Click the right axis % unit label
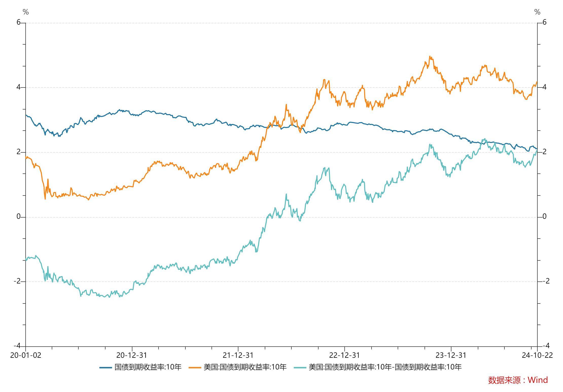This screenshot has height=392, width=563. click(537, 12)
